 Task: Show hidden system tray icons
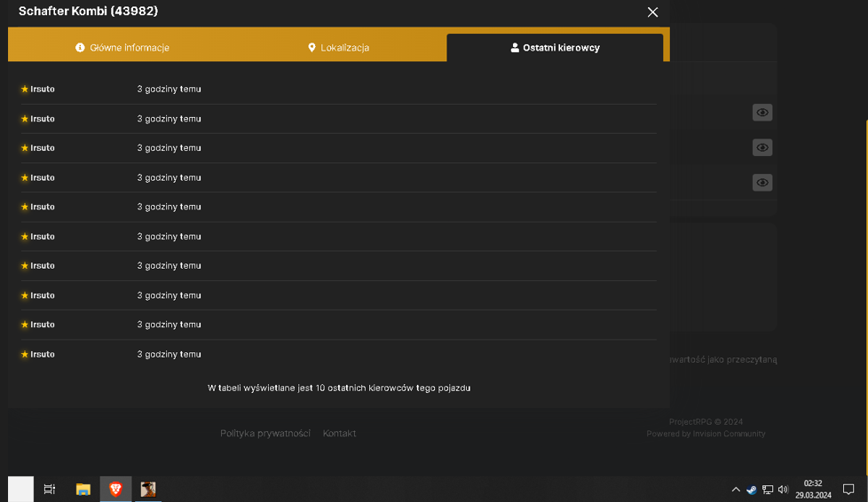click(x=736, y=490)
